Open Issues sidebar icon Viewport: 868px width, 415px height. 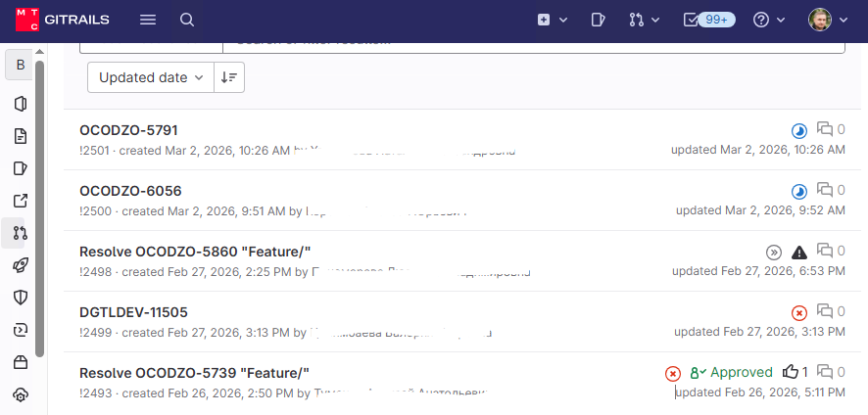point(21,168)
